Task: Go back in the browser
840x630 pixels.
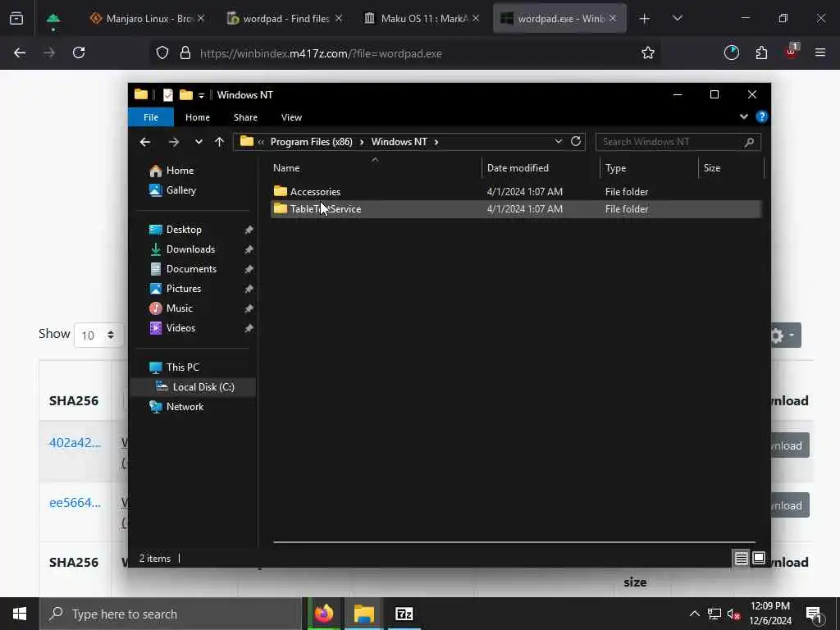Action: [x=20, y=53]
